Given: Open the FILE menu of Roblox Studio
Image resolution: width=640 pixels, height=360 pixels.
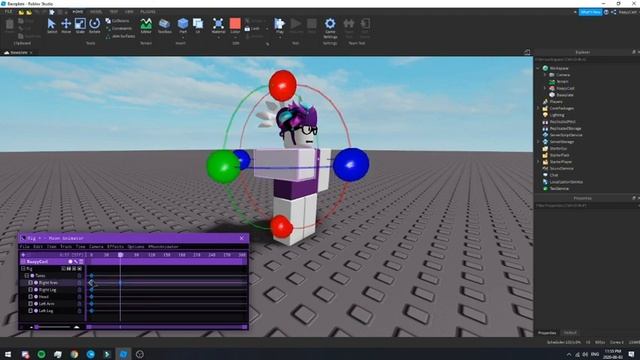Looking at the screenshot, I should (x=8, y=12).
